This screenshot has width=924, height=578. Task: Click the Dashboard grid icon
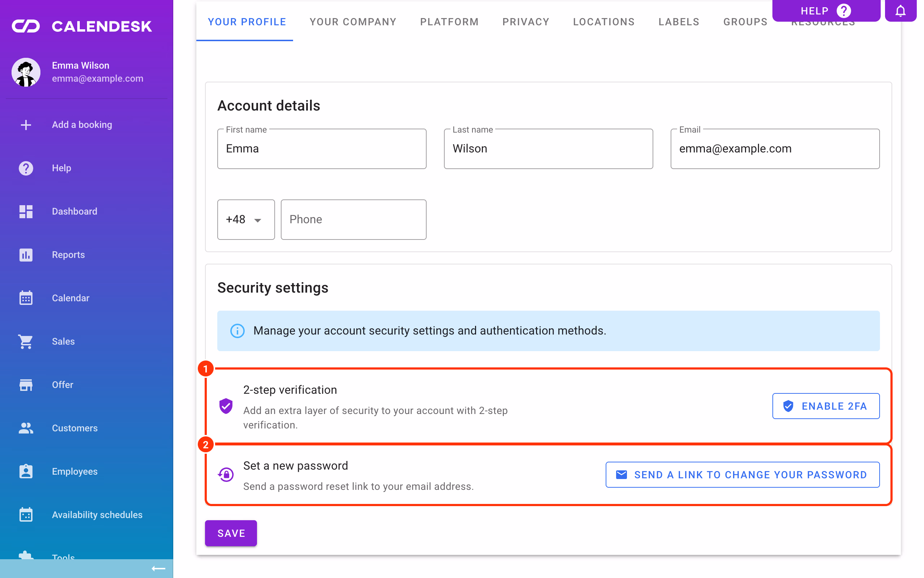point(26,211)
